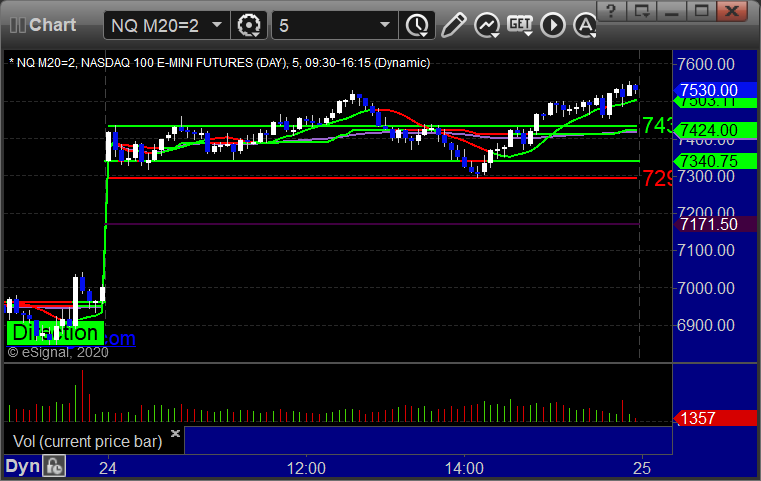This screenshot has width=761, height=481.
Task: Open the symbol settings gear icon
Action: point(248,25)
